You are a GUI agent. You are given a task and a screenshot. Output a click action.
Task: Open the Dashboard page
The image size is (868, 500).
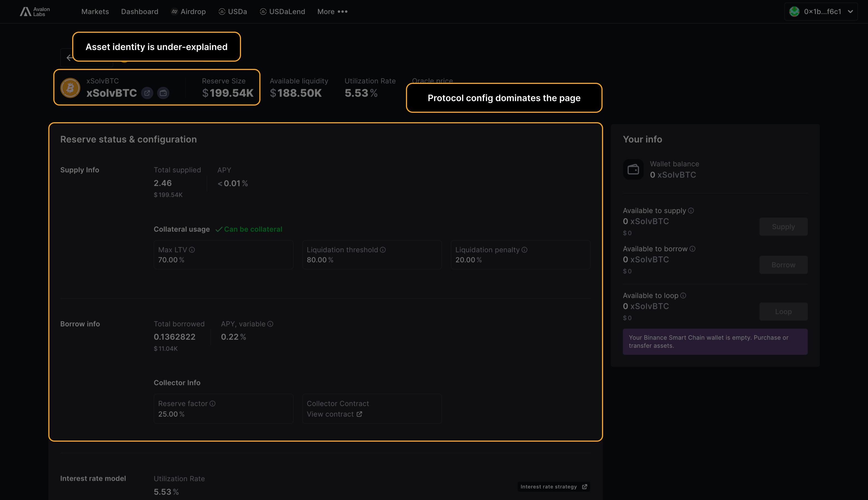click(140, 12)
